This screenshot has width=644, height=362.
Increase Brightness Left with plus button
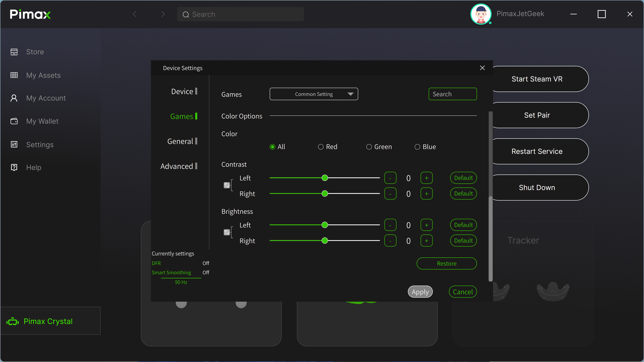[426, 225]
